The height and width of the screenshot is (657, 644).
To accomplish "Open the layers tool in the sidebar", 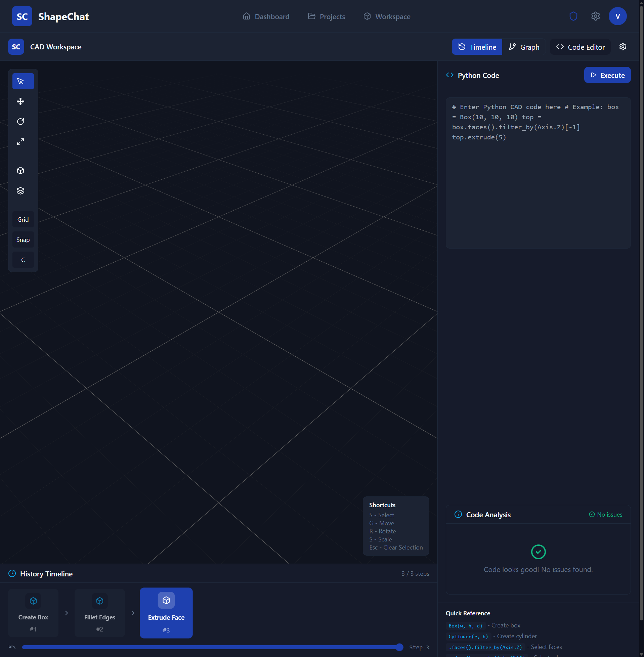I will [20, 190].
